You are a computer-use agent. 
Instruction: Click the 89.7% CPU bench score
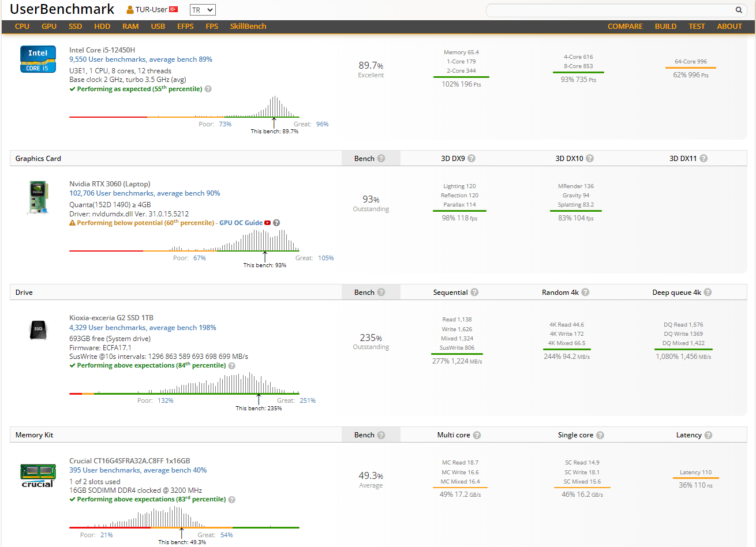[371, 65]
